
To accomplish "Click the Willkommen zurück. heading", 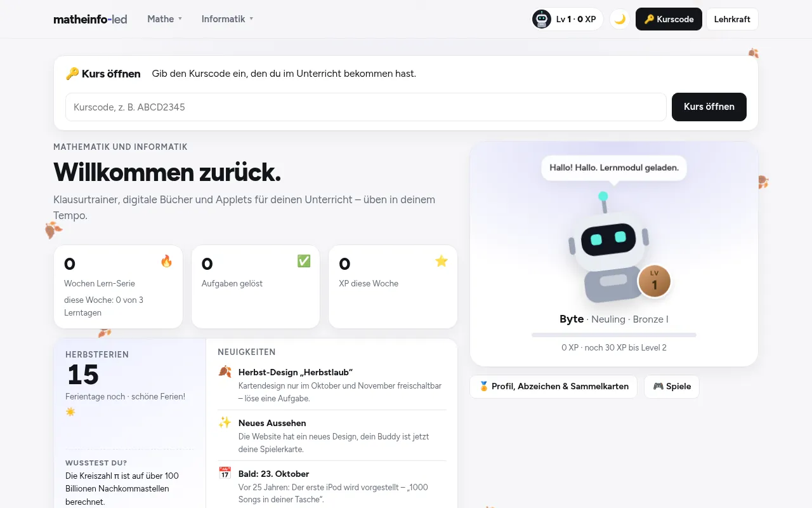I will click(167, 172).
